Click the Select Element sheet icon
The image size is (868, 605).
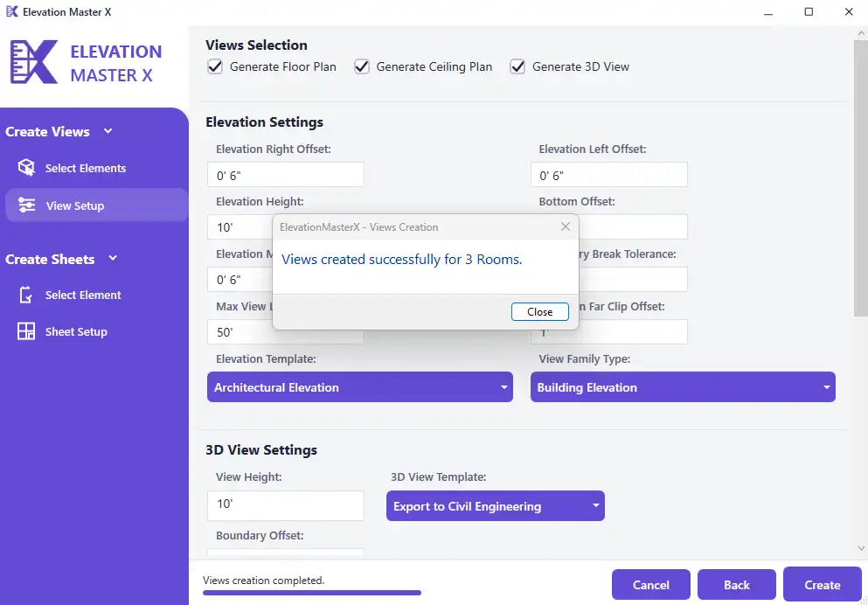click(26, 296)
